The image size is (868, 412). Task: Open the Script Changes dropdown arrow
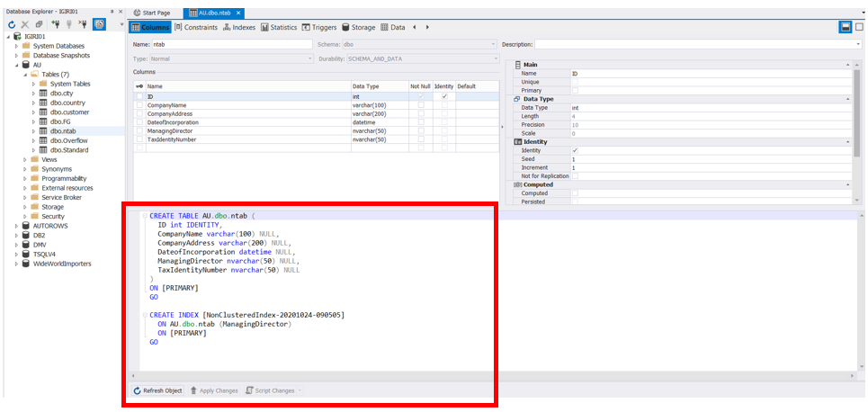(300, 390)
